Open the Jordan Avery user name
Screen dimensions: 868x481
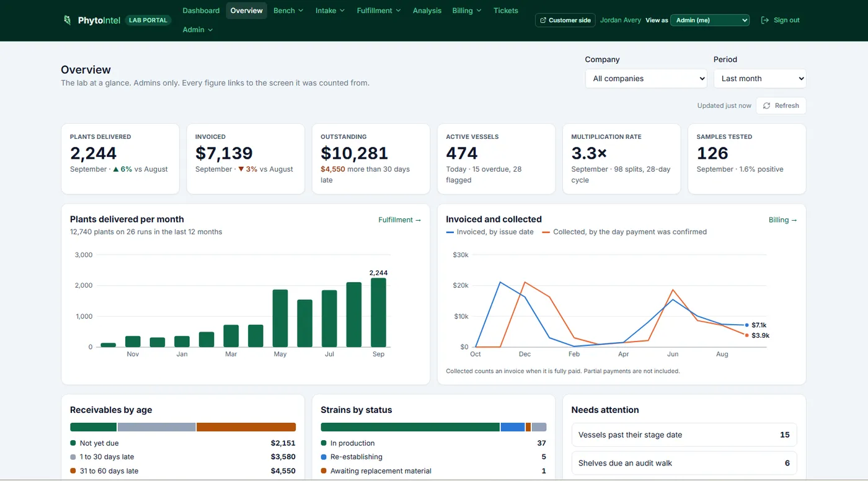click(621, 20)
